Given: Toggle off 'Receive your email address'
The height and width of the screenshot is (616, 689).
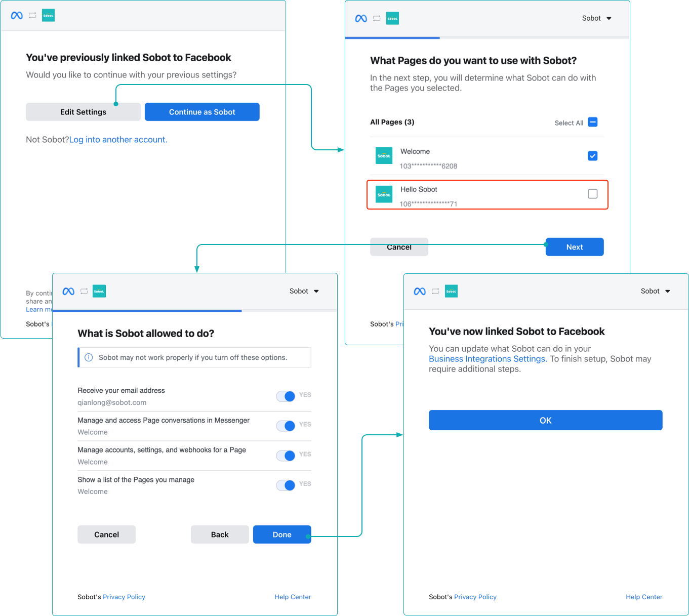Looking at the screenshot, I should pos(286,396).
